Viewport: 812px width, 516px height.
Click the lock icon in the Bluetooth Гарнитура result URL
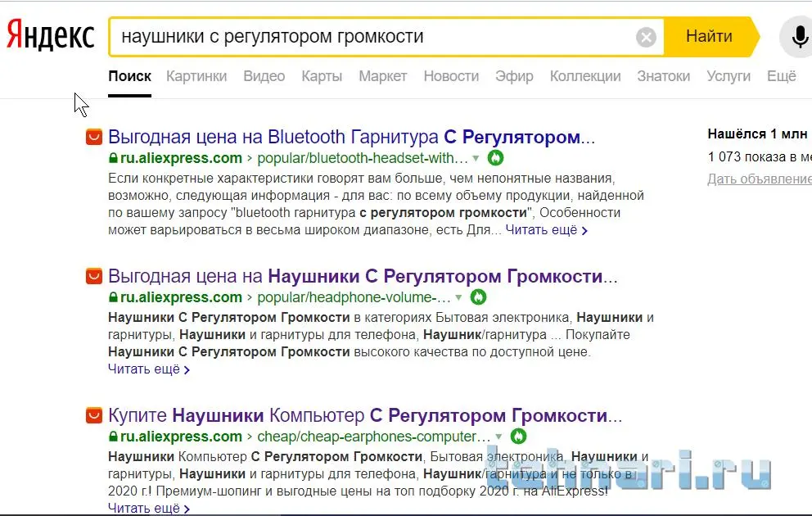pyautogui.click(x=113, y=157)
